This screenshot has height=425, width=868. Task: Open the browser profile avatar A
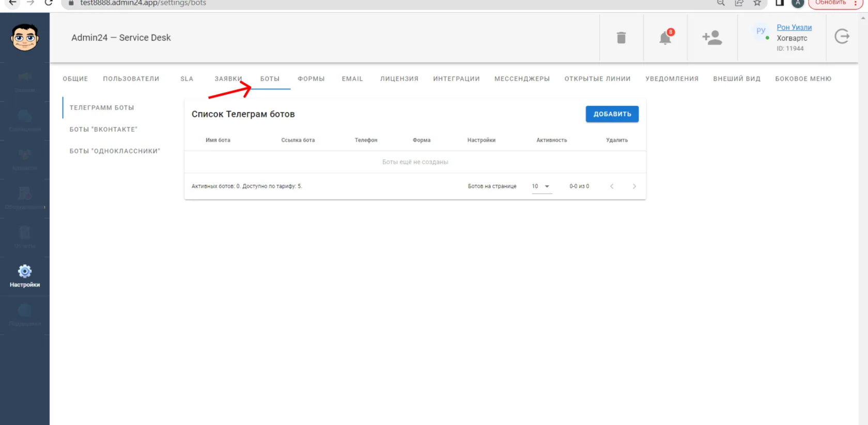coord(798,3)
